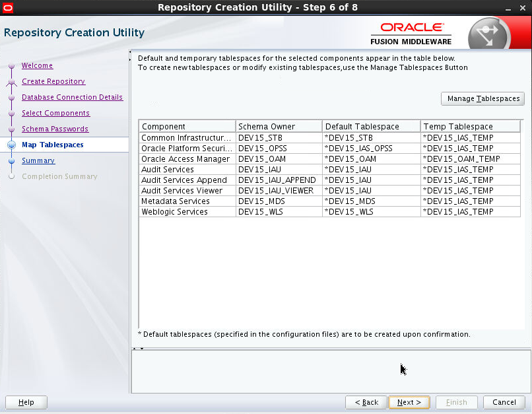Minimize the Repository Creation Utility window

[x=508, y=8]
